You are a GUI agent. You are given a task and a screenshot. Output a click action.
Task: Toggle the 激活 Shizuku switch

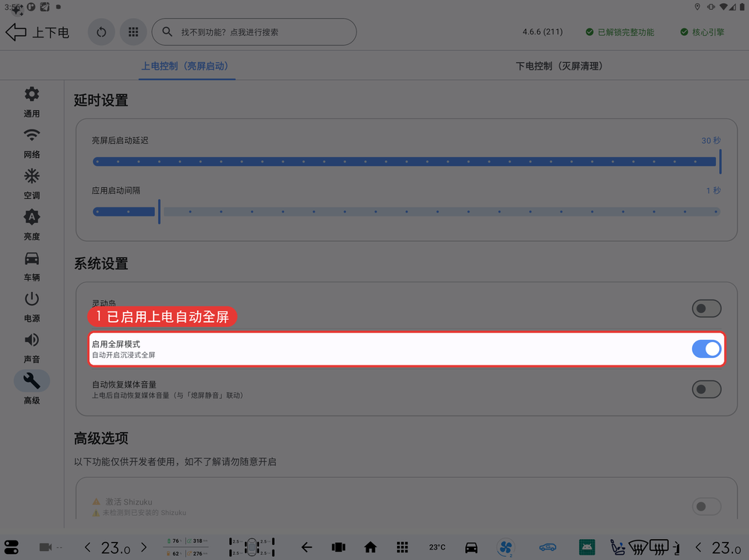[x=706, y=507]
